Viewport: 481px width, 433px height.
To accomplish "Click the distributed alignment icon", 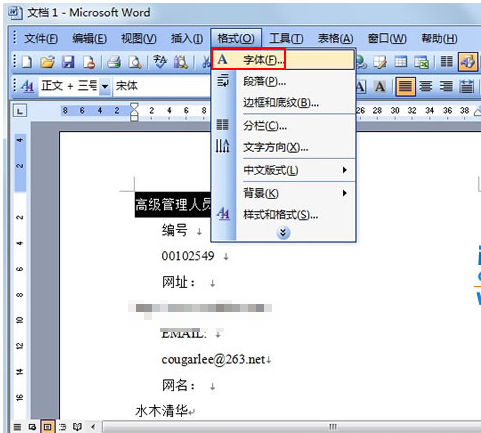I will (x=467, y=87).
